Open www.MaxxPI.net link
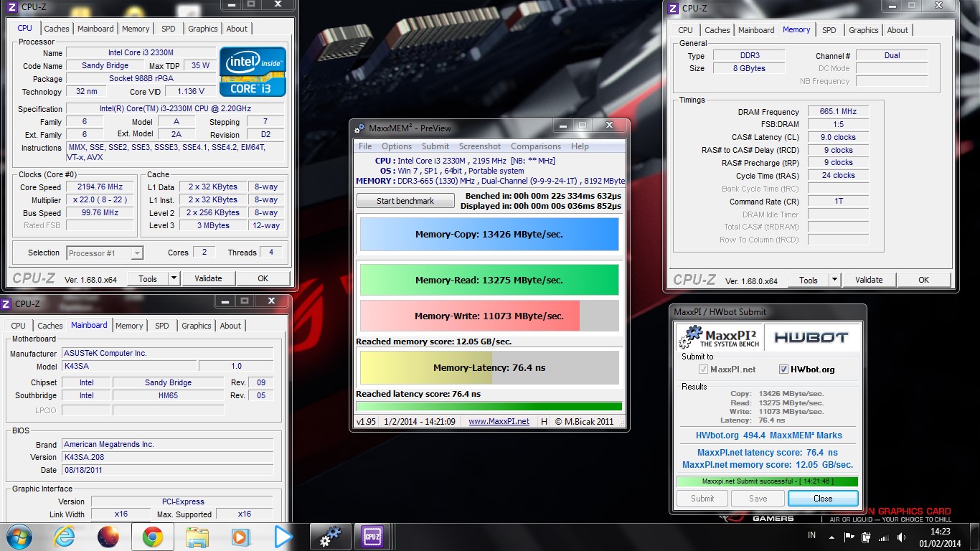Screen dimensions: 980x551 (499, 421)
